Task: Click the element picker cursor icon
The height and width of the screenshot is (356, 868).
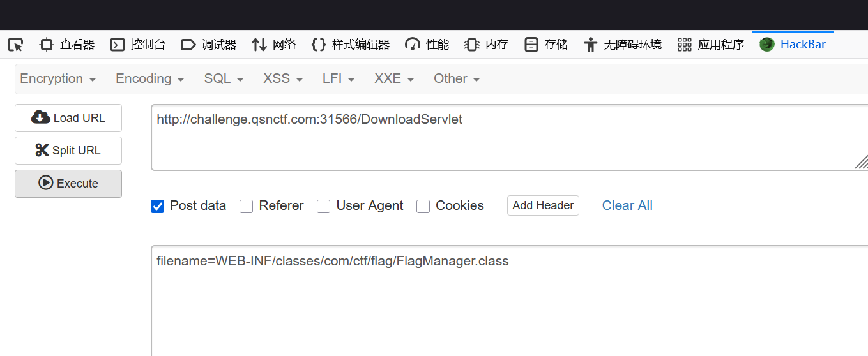Action: point(15,45)
